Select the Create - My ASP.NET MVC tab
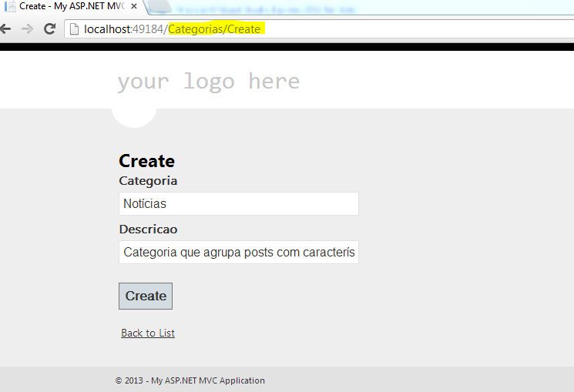574x392 pixels. [x=71, y=6]
